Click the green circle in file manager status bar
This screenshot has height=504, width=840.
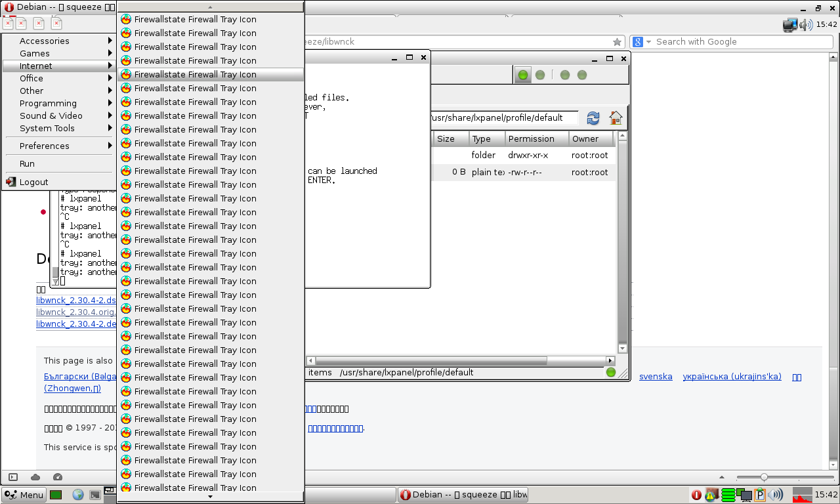pyautogui.click(x=611, y=373)
